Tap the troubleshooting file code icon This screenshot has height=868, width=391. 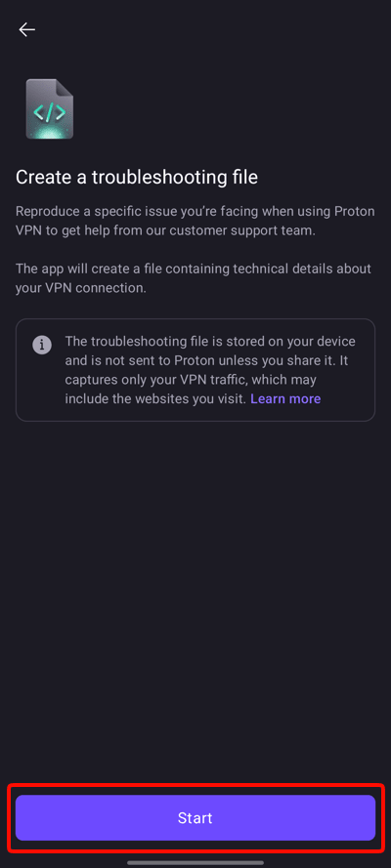pyautogui.click(x=50, y=109)
